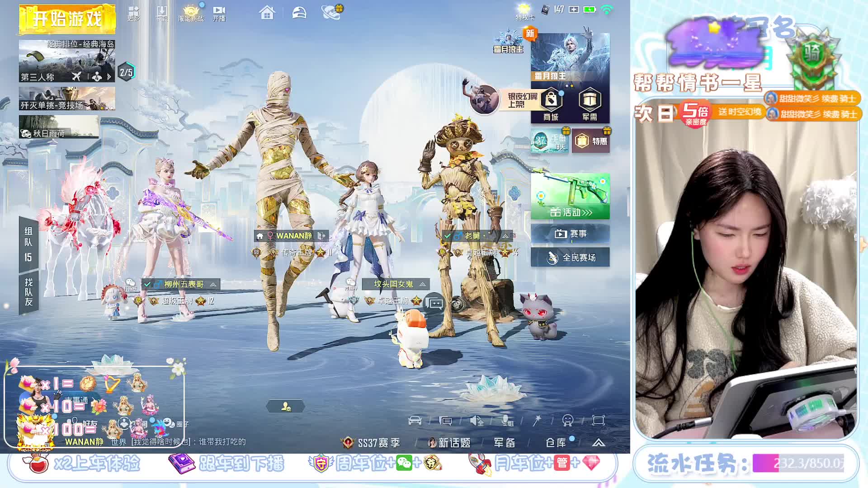
Task: Click the 开始游戏 start game button
Action: 67,19
